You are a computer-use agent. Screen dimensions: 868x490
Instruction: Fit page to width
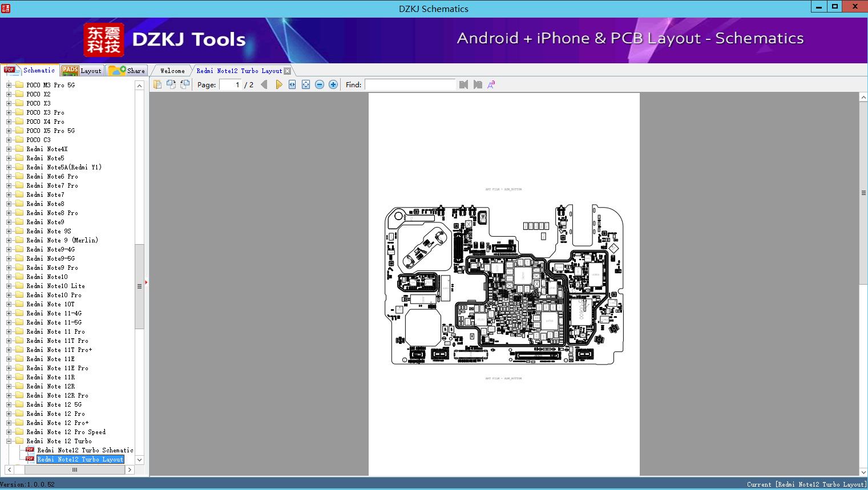click(x=292, y=84)
